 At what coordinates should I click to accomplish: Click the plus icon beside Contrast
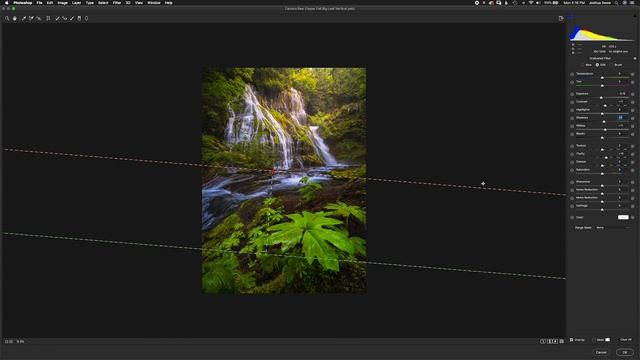pyautogui.click(x=633, y=102)
